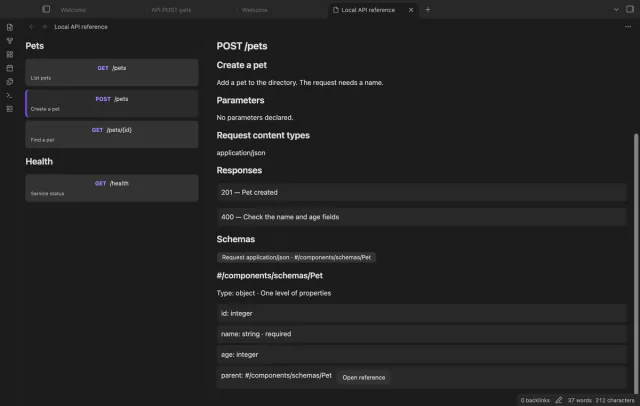Click the Health section heading
Screen dimensions: 640x406
pyautogui.click(x=39, y=162)
